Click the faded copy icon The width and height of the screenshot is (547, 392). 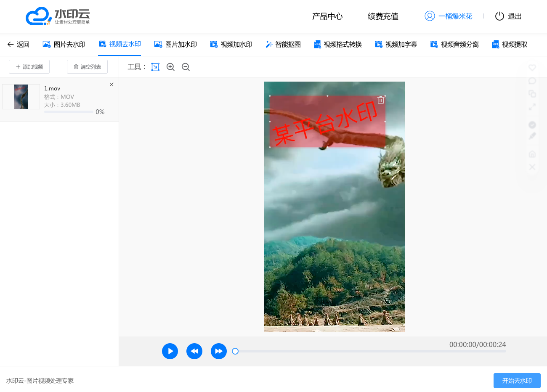pos(532,94)
